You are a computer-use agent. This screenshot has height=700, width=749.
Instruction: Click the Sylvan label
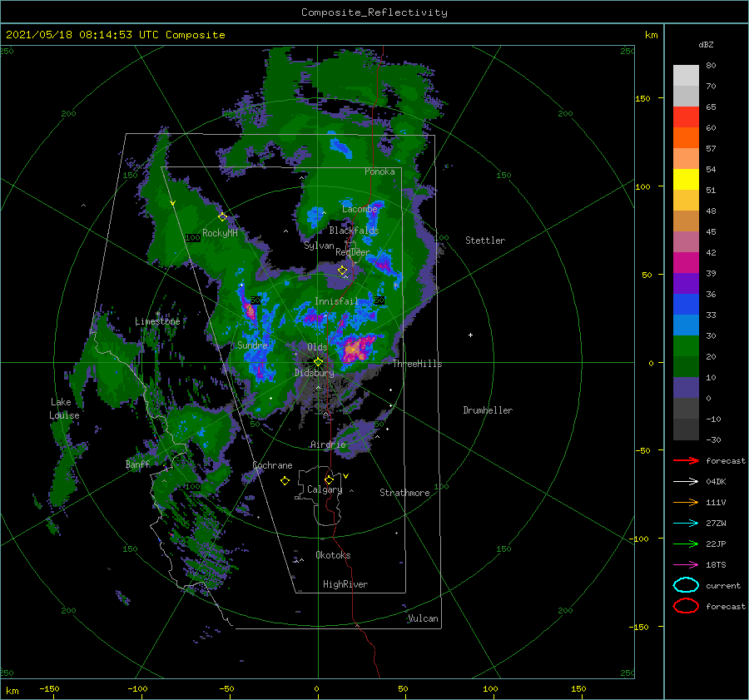coord(319,246)
